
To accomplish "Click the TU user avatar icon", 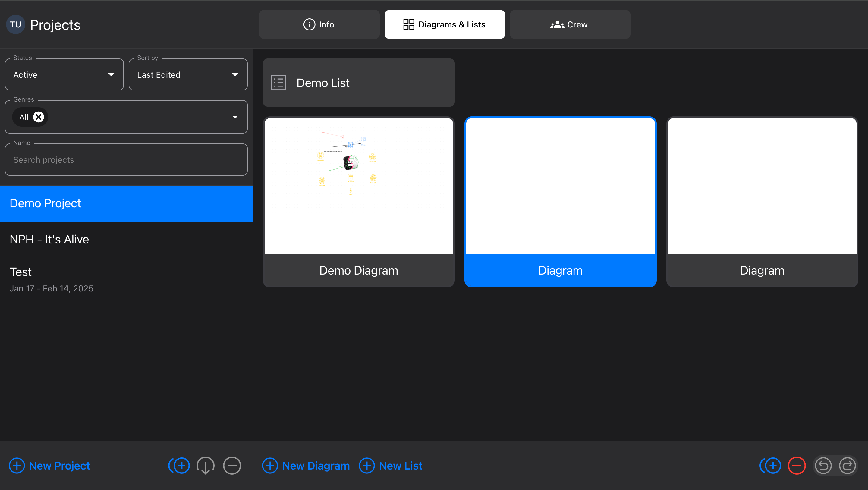I will pyautogui.click(x=15, y=25).
